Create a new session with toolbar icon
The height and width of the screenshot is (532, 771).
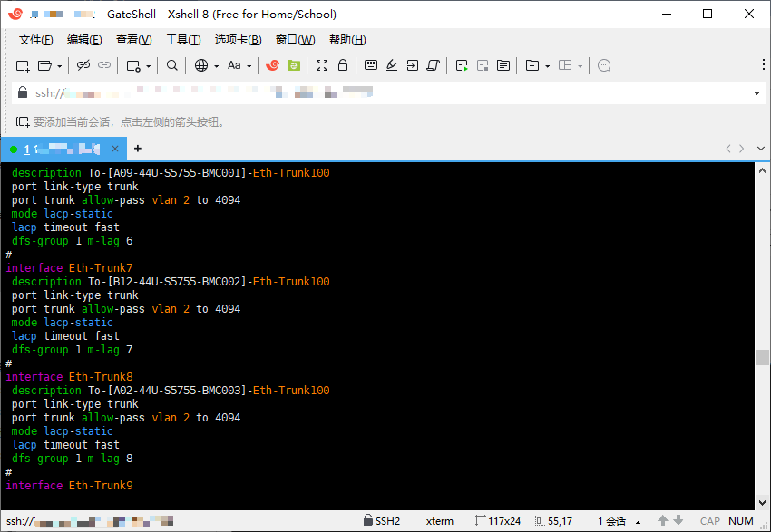23,65
